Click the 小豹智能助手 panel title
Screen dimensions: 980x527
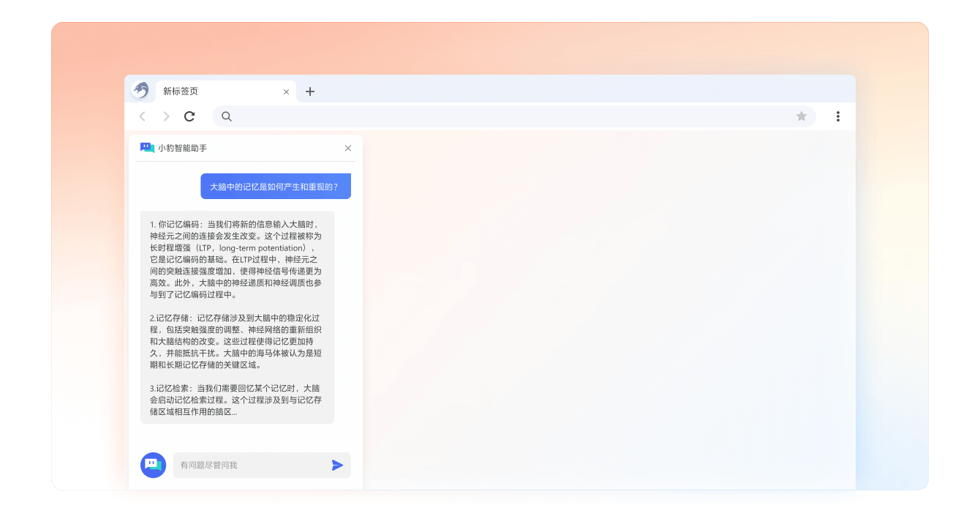[182, 148]
